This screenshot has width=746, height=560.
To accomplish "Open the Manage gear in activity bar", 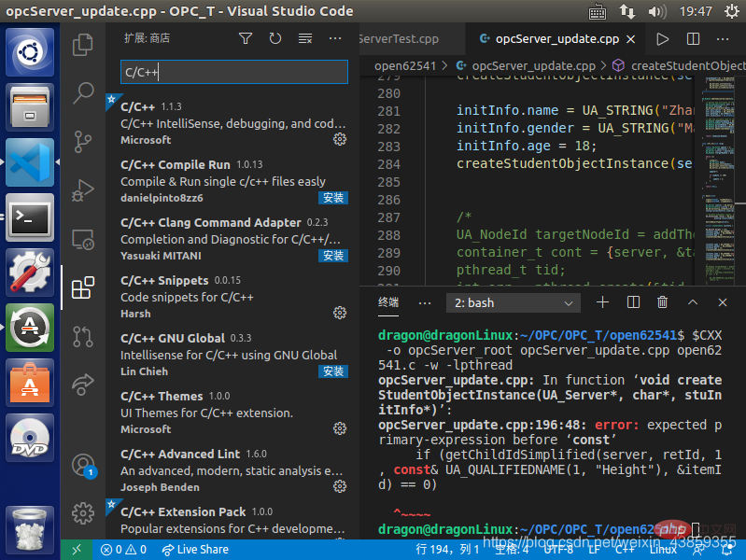I will coord(83,513).
